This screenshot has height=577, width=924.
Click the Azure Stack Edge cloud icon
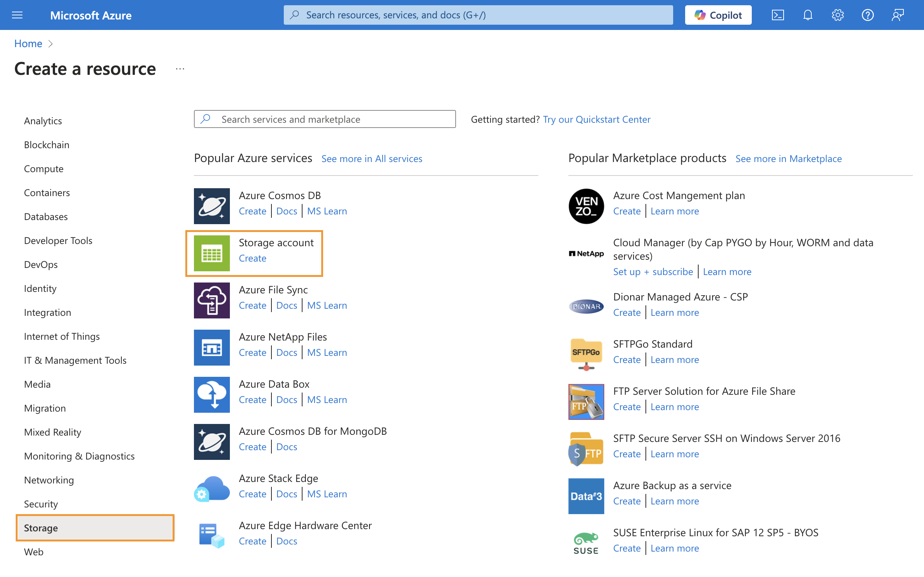[x=212, y=489]
